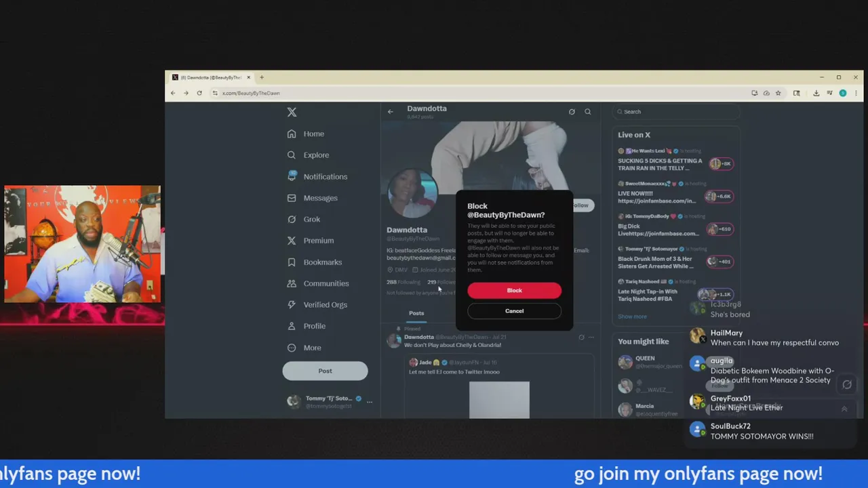Open a new browser tab
This screenshot has height=488, width=868.
pos(262,77)
